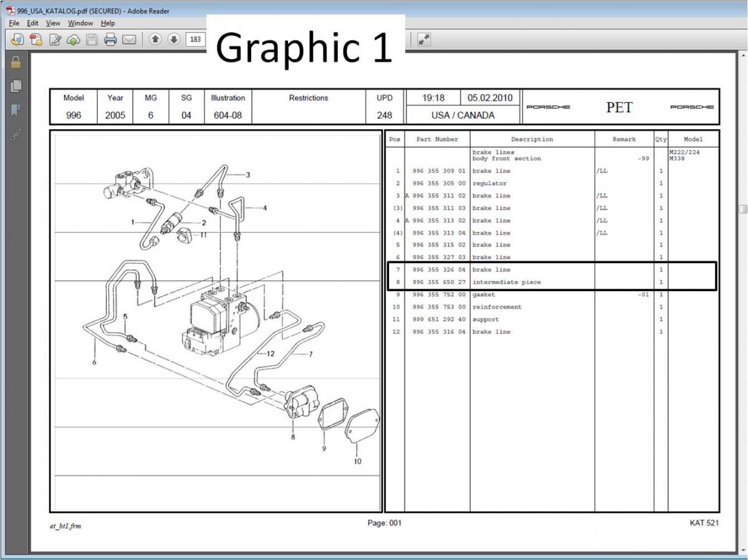Click the Open file toolbar icon
Viewport: 748px width, 560px height.
tap(17, 40)
